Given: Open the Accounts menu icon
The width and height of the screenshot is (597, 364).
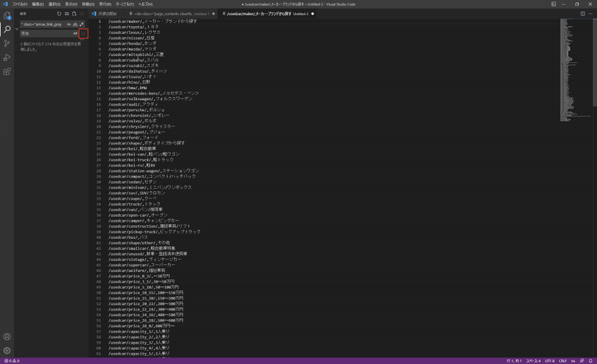Looking at the screenshot, I should [7, 337].
